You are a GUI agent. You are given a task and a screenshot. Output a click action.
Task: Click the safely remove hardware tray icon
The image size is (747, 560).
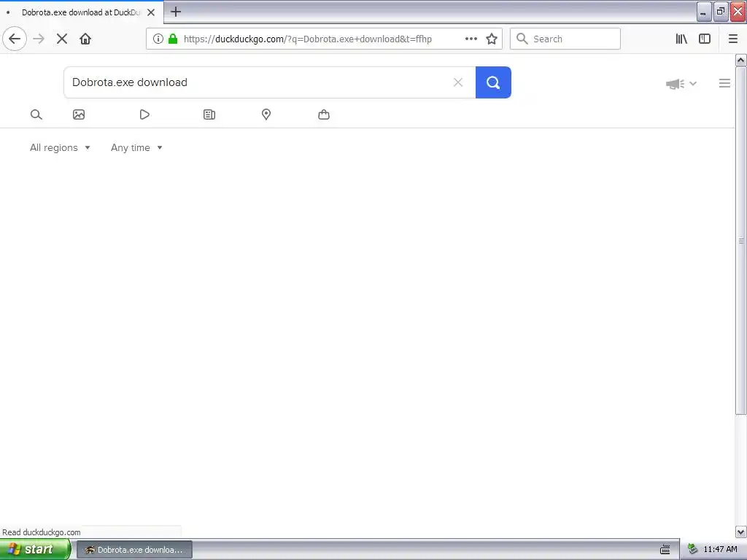[x=693, y=550]
